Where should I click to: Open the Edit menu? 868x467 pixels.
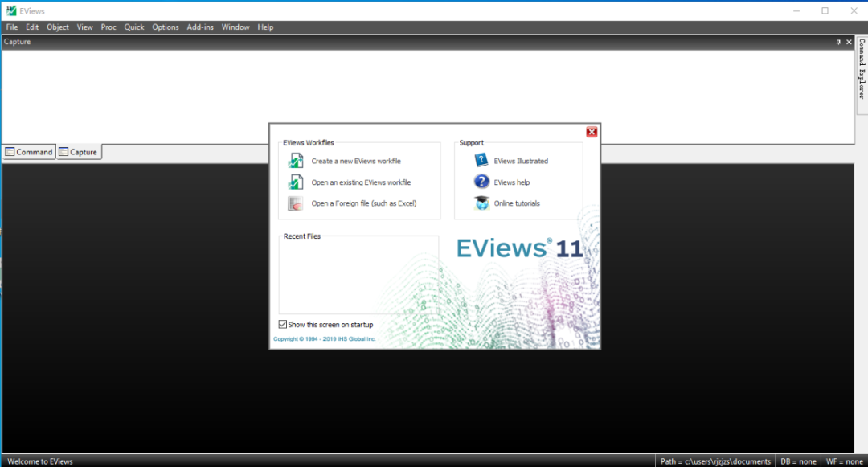(x=32, y=27)
